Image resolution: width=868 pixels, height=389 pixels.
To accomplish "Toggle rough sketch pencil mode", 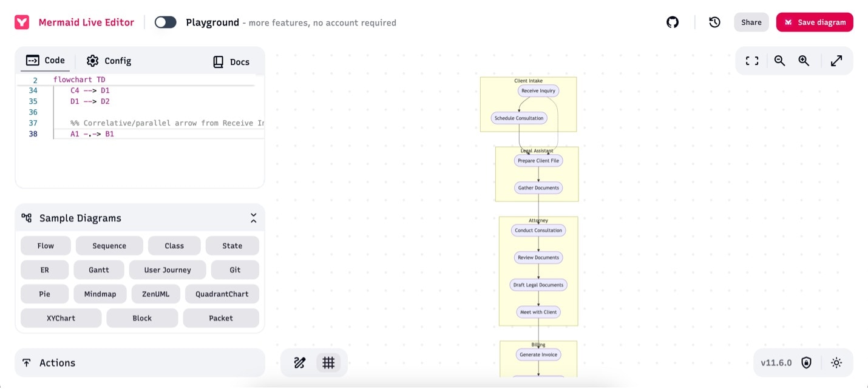I will coord(299,363).
